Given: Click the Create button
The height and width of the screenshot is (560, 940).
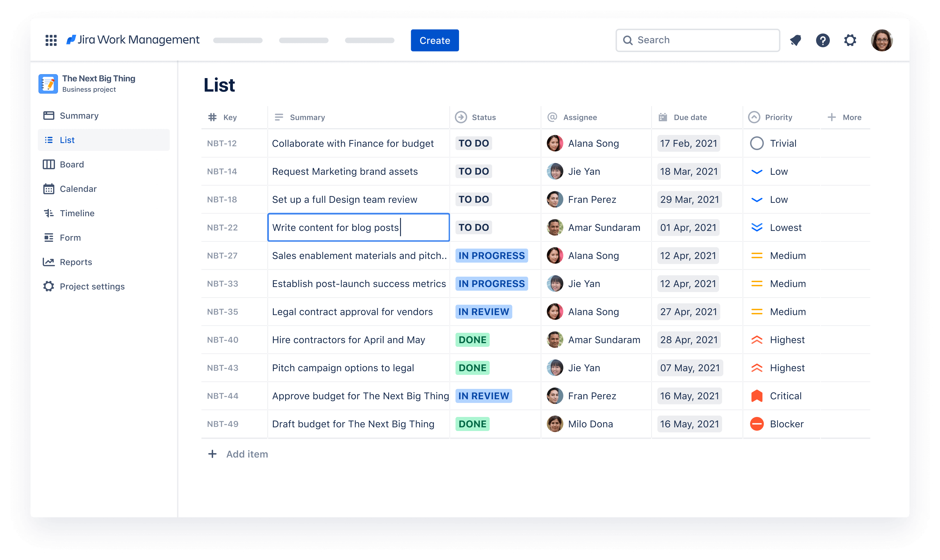Looking at the screenshot, I should [434, 40].
